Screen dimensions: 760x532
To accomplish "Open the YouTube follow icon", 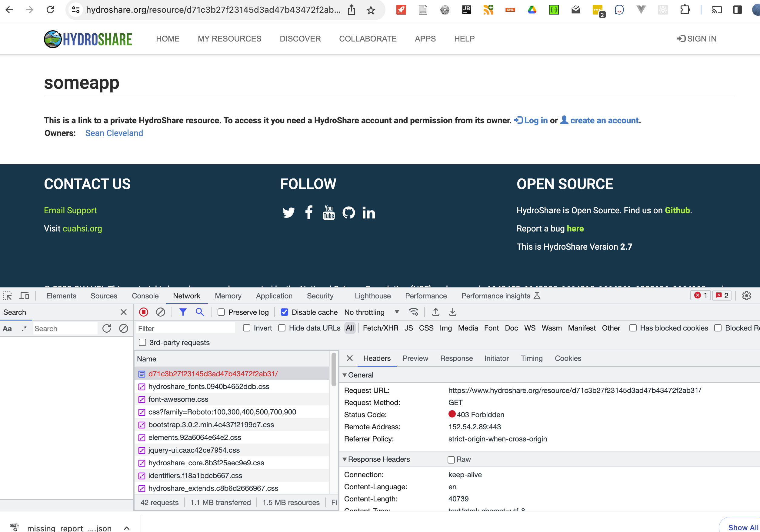I will pos(328,212).
